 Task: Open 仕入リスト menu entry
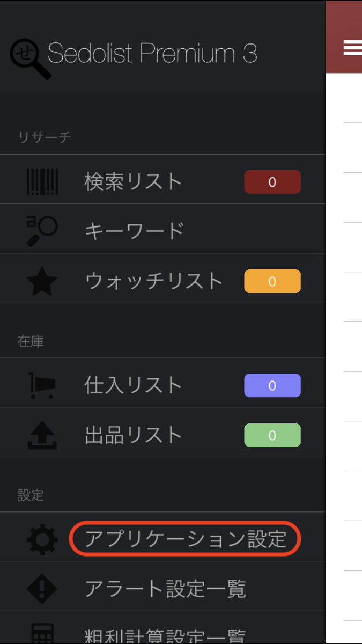click(133, 385)
